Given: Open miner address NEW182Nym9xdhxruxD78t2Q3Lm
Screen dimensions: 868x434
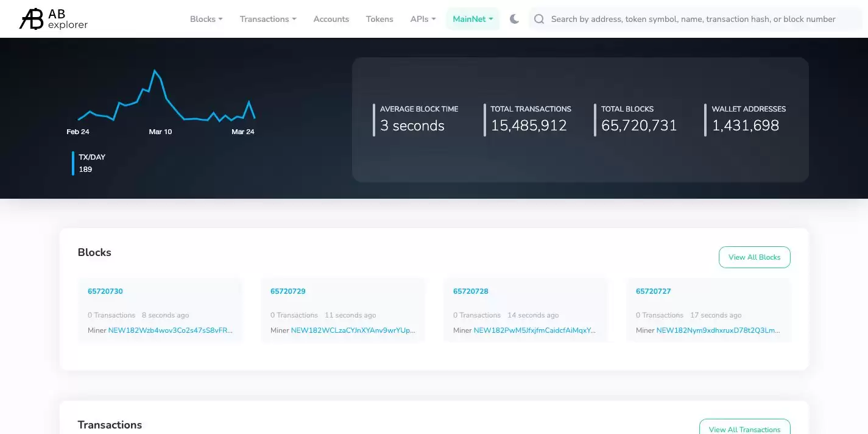Looking at the screenshot, I should point(718,330).
